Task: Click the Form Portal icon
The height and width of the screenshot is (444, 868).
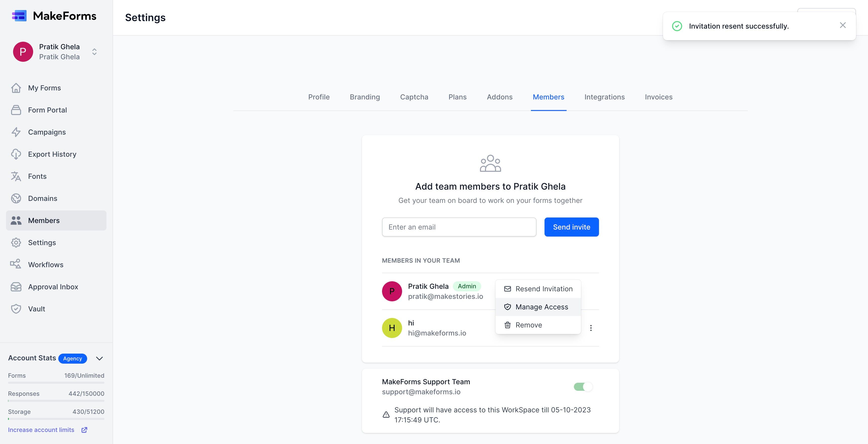Action: (16, 110)
